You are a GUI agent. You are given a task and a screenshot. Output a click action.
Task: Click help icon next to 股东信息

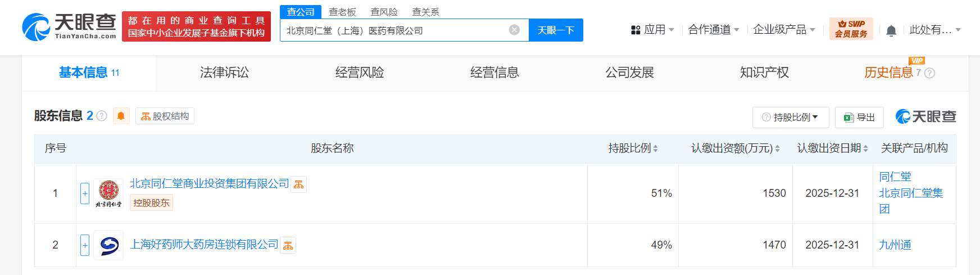pyautogui.click(x=102, y=116)
